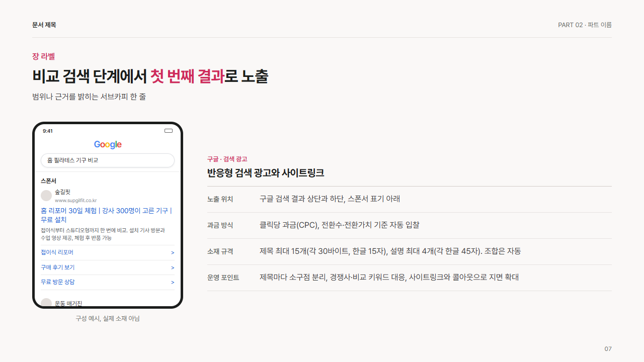Viewport: 644px width, 362px height.
Task: Open the '접이식 리포머' sitelink
Action: 108,252
